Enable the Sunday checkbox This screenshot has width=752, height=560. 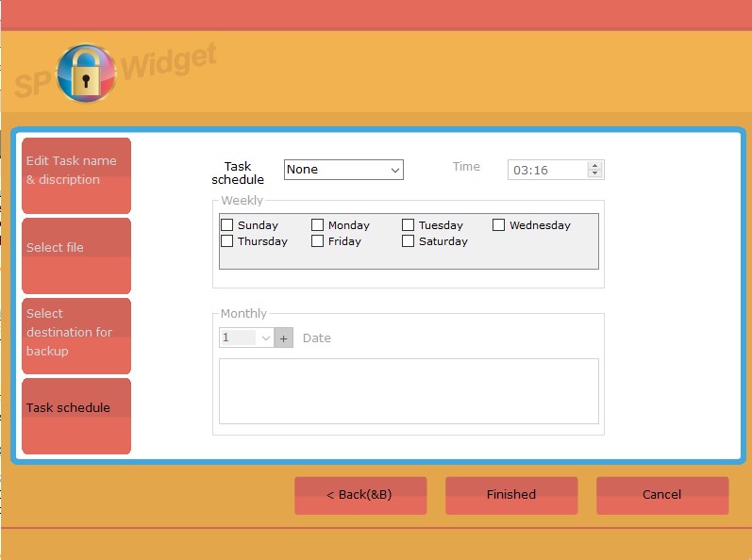(x=227, y=225)
